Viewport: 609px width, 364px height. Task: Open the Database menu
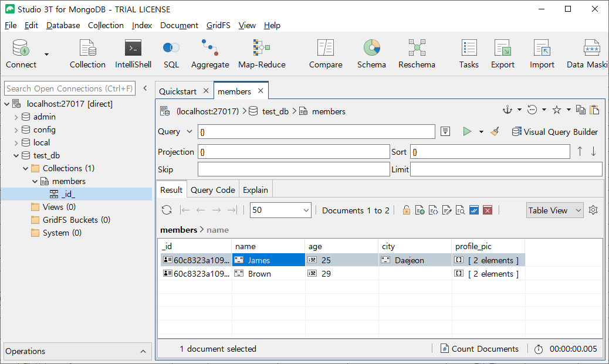click(x=63, y=25)
